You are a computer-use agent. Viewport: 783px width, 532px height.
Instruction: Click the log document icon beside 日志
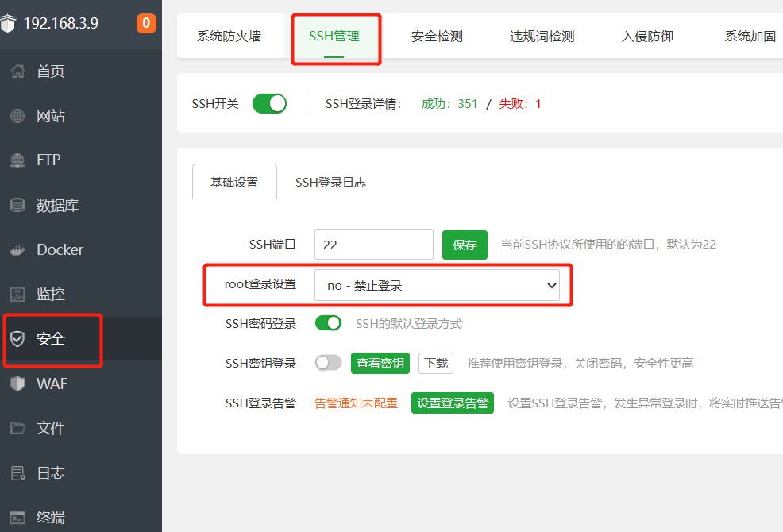click(x=18, y=472)
